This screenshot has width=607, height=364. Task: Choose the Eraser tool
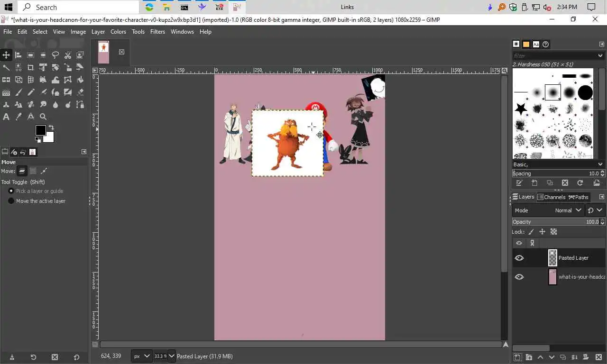(80, 92)
